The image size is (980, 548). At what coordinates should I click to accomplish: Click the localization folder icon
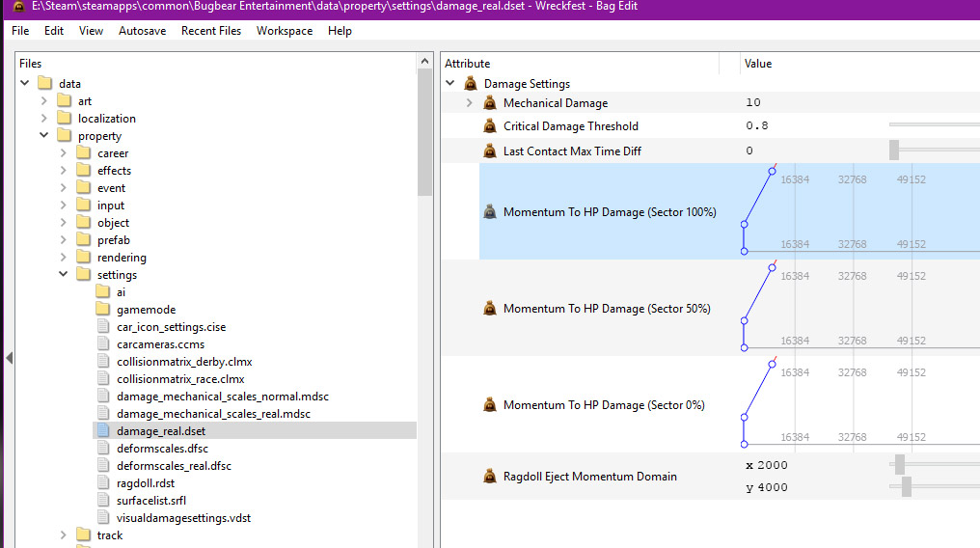[x=65, y=118]
